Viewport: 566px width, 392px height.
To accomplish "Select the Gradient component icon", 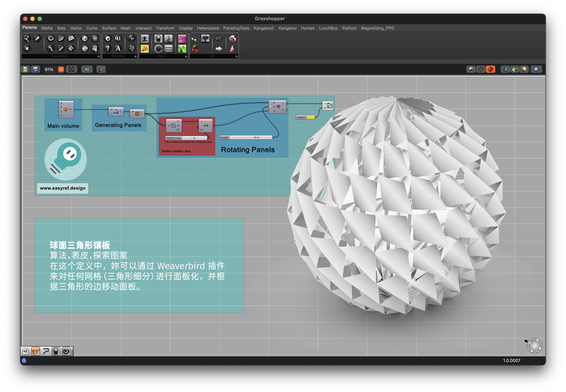I will (x=182, y=39).
